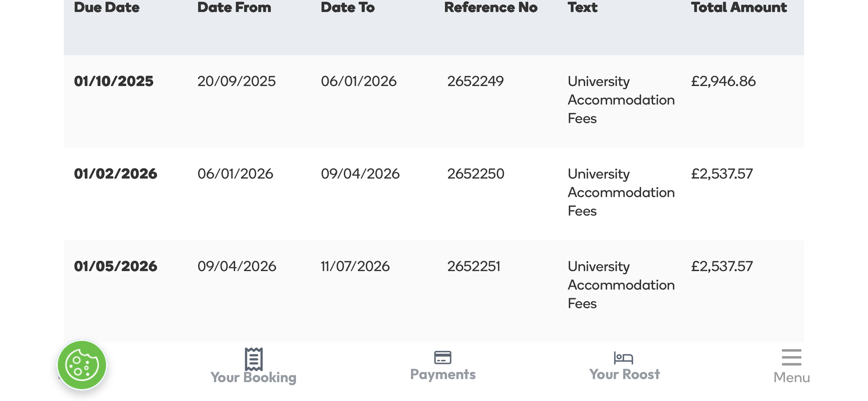Switch to the Payments tab
This screenshot has height=401, width=868.
(443, 374)
